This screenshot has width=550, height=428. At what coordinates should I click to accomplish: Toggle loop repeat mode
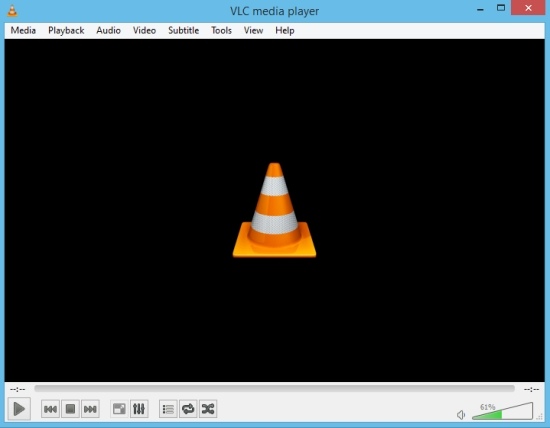pos(188,409)
